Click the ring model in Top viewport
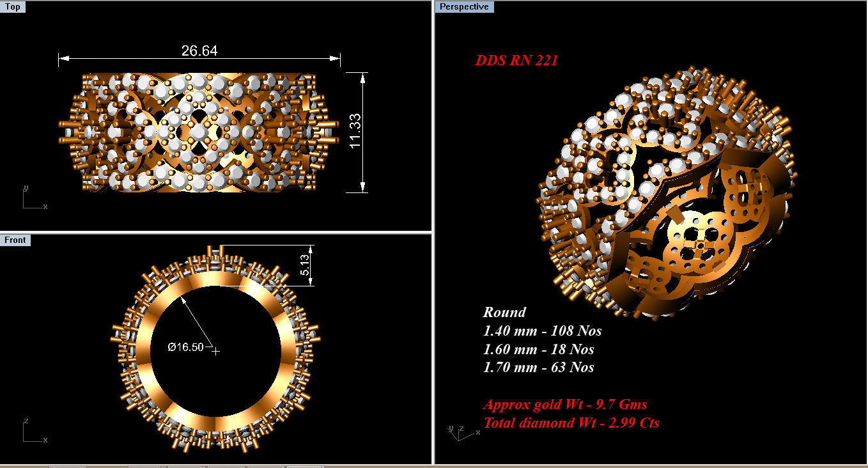This screenshot has width=868, height=468. click(199, 132)
